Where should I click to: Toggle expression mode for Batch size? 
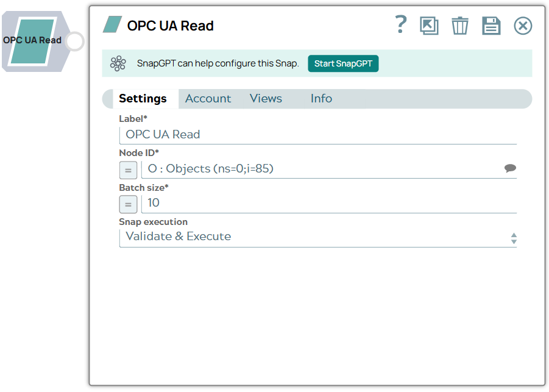pos(128,204)
